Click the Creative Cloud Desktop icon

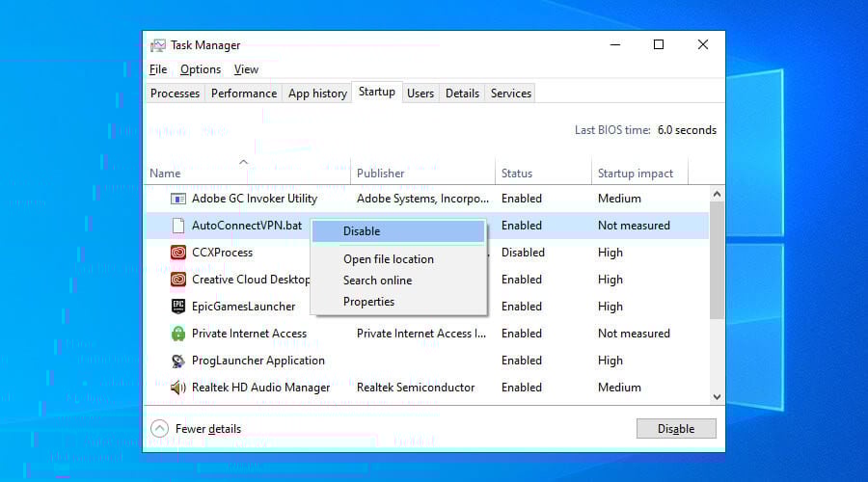[177, 280]
